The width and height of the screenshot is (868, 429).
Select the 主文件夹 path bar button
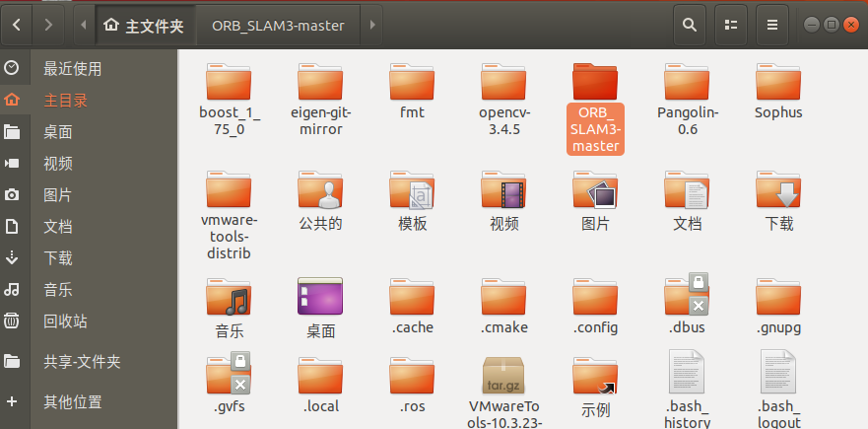(x=145, y=26)
